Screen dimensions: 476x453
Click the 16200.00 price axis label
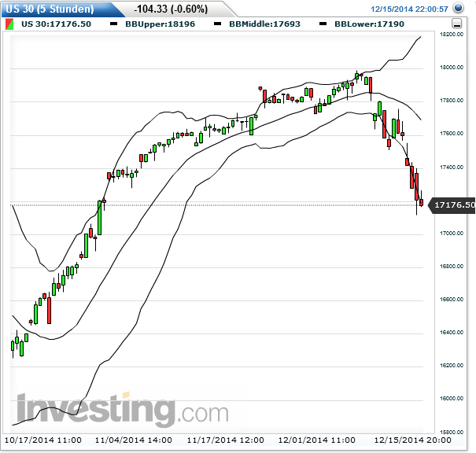click(452, 366)
